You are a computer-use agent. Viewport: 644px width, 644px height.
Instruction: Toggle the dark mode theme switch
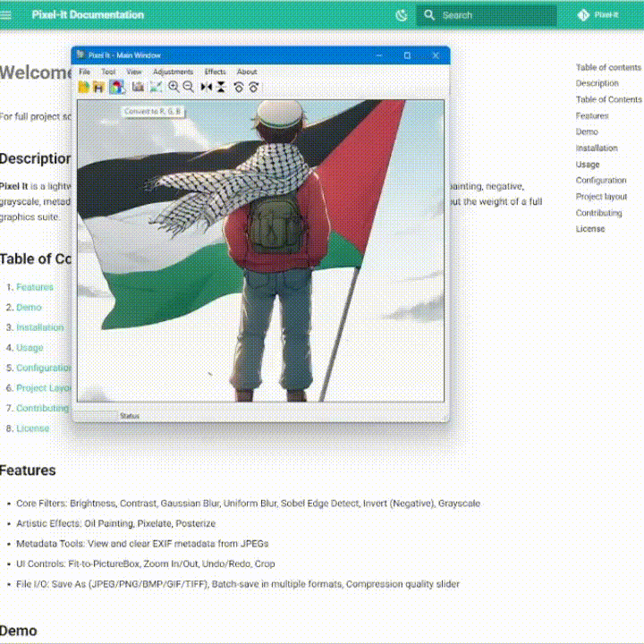point(402,15)
